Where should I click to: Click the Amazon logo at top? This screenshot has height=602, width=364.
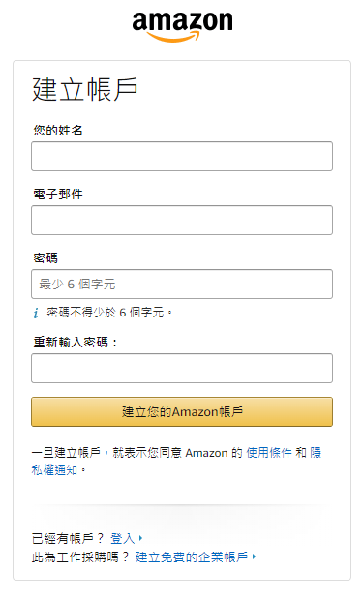[182, 26]
